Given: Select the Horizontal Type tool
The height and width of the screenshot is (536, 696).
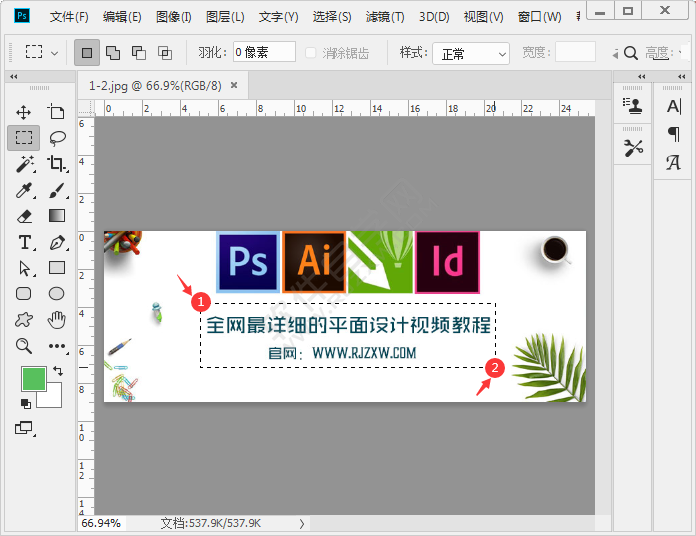Looking at the screenshot, I should 24,242.
